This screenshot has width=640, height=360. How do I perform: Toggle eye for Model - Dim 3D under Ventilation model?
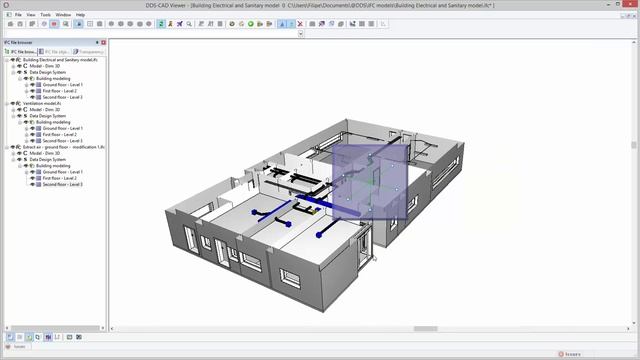[x=19, y=109]
